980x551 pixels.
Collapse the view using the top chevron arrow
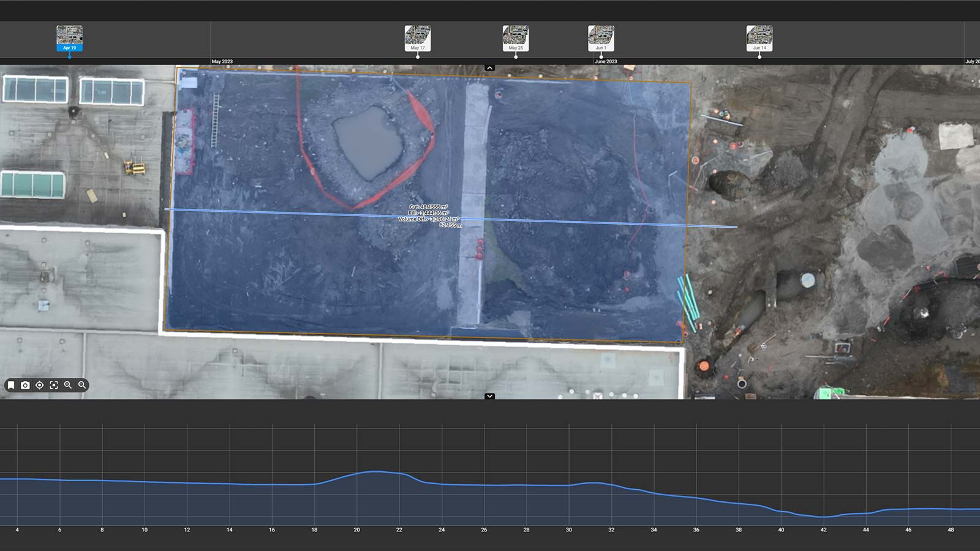489,67
